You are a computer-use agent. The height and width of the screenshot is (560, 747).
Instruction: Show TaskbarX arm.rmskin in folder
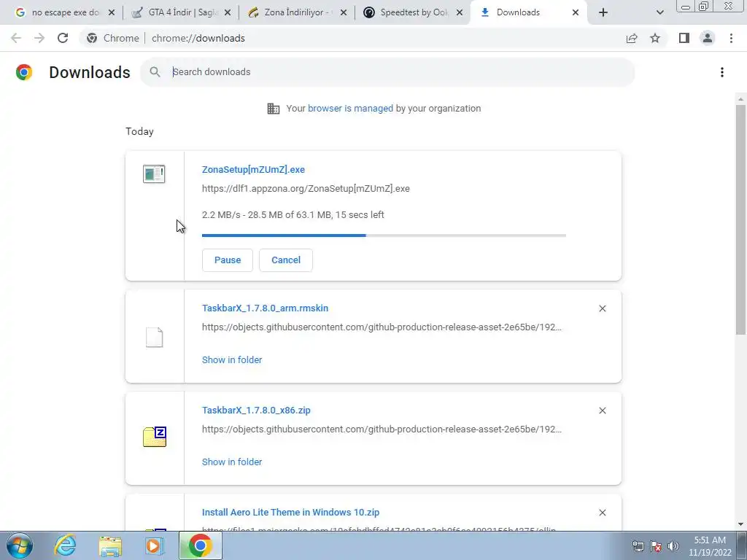[232, 360]
